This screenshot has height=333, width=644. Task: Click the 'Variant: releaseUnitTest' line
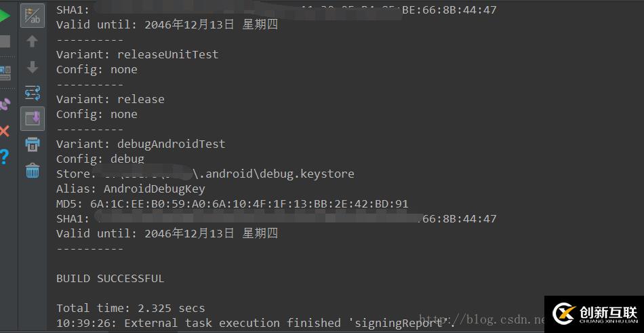(137, 54)
